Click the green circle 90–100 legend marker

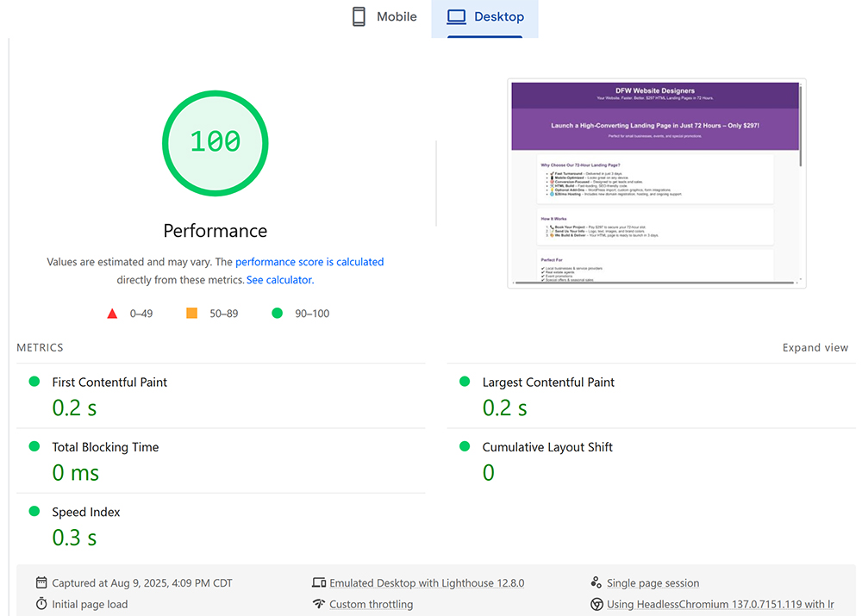pos(277,313)
